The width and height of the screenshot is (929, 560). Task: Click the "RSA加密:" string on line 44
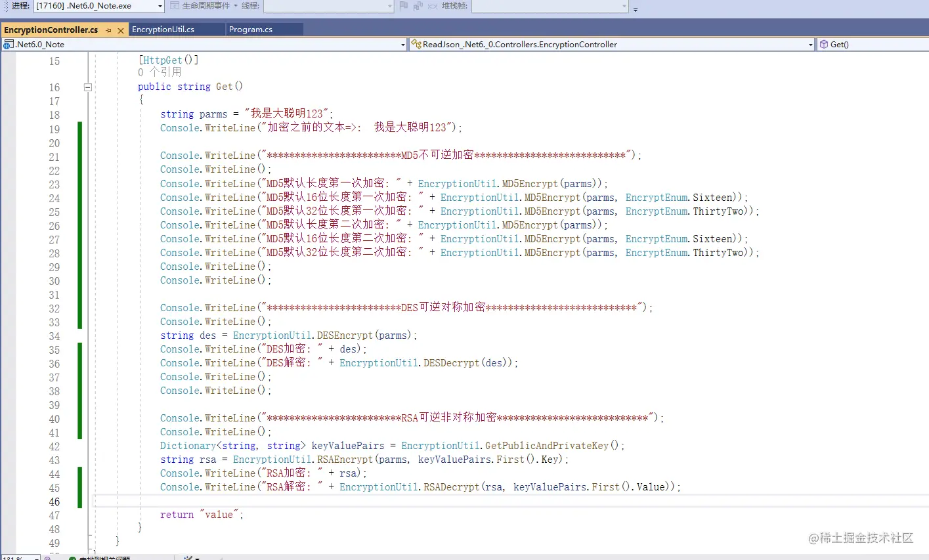point(289,473)
